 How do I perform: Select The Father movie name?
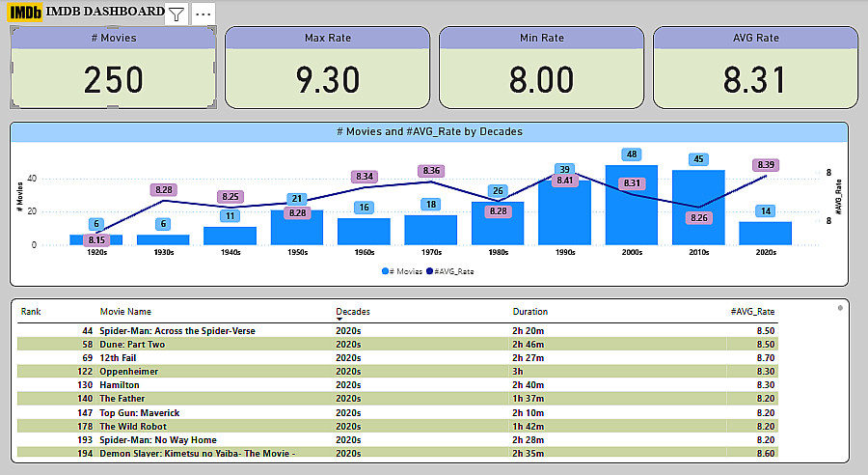122,399
